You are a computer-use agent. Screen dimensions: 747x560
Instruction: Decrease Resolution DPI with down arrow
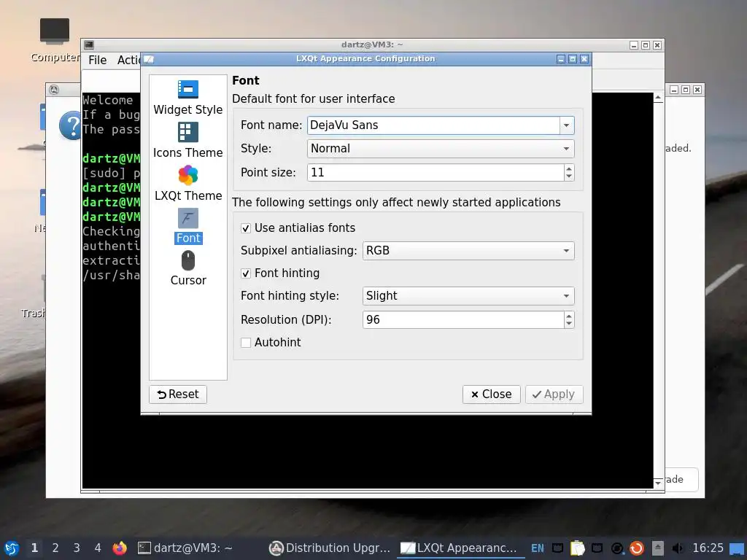[569, 324]
